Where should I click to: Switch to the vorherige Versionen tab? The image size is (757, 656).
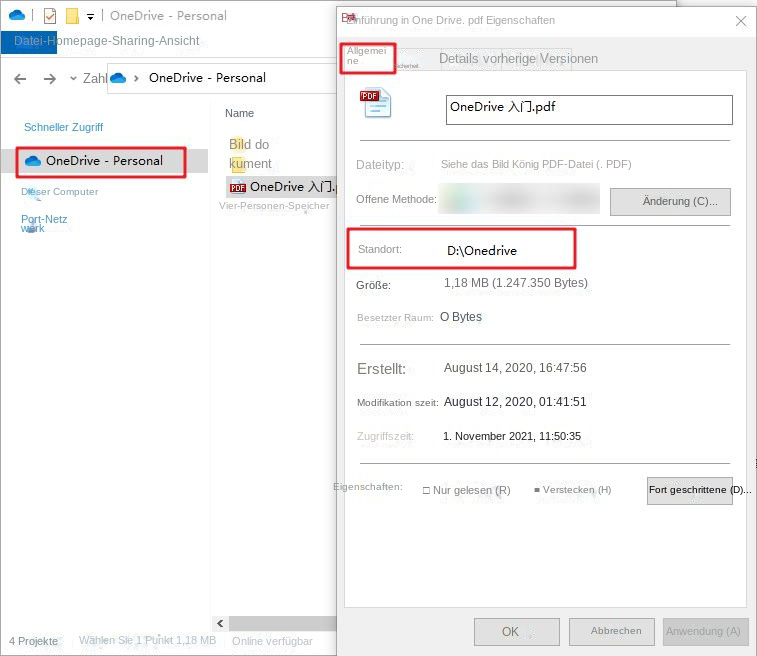(540, 58)
